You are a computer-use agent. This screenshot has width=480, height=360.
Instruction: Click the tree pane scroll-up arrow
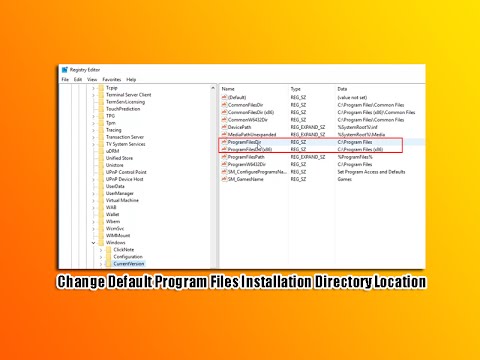(213, 88)
